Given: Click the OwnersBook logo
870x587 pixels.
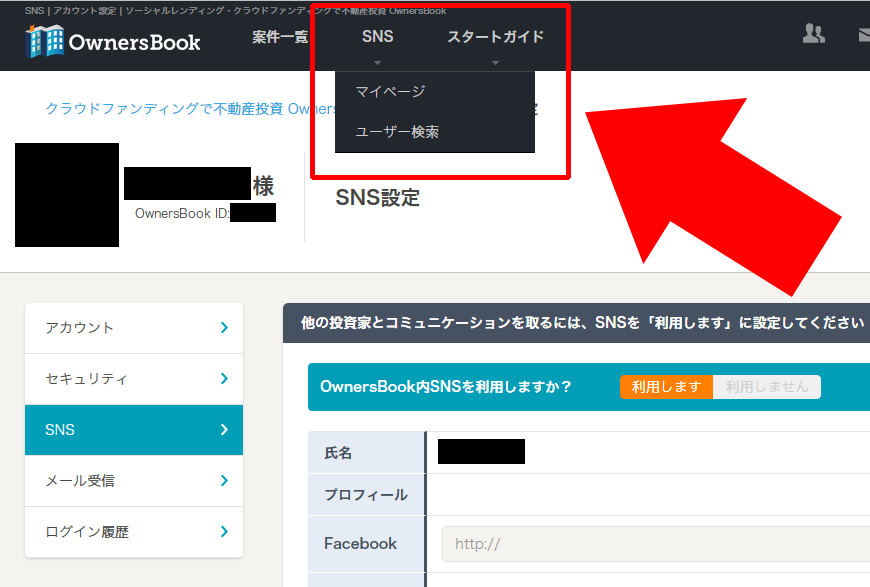Looking at the screenshot, I should 113,42.
